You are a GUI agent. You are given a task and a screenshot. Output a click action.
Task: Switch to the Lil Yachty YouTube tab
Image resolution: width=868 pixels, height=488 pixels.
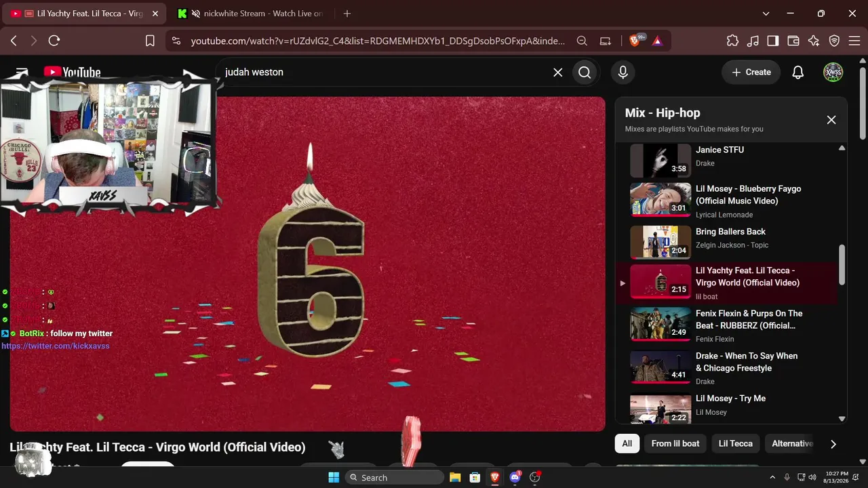click(x=85, y=14)
